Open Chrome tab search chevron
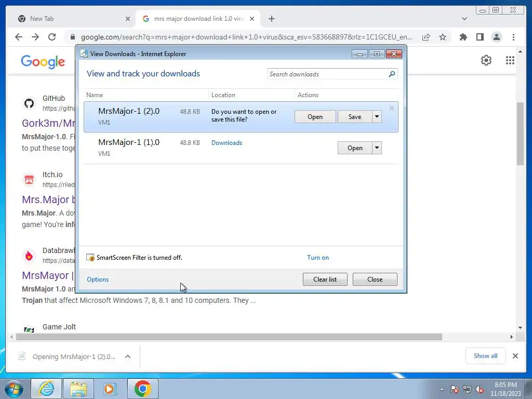 (x=464, y=19)
